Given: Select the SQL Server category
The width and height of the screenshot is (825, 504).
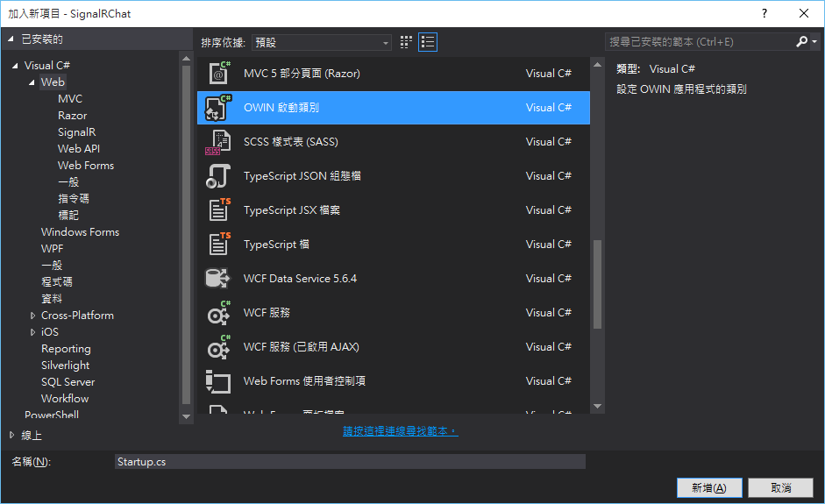Looking at the screenshot, I should [x=68, y=382].
